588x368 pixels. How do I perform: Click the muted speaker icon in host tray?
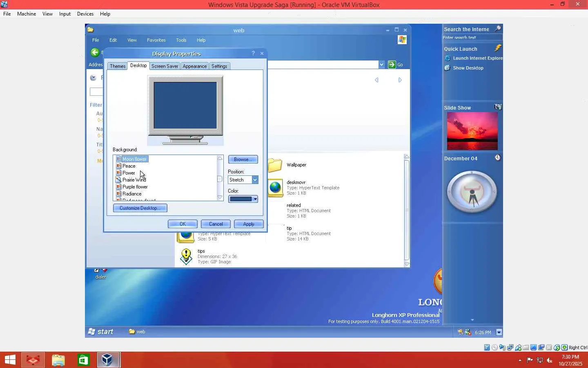(x=550, y=360)
